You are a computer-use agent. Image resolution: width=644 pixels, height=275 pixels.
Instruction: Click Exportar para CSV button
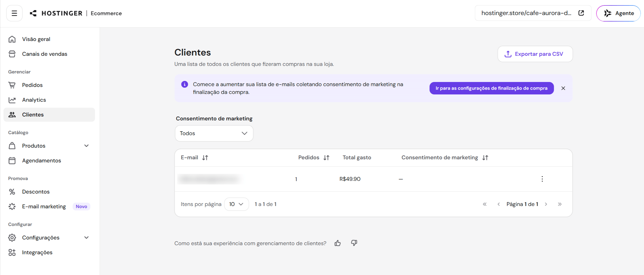click(x=535, y=54)
